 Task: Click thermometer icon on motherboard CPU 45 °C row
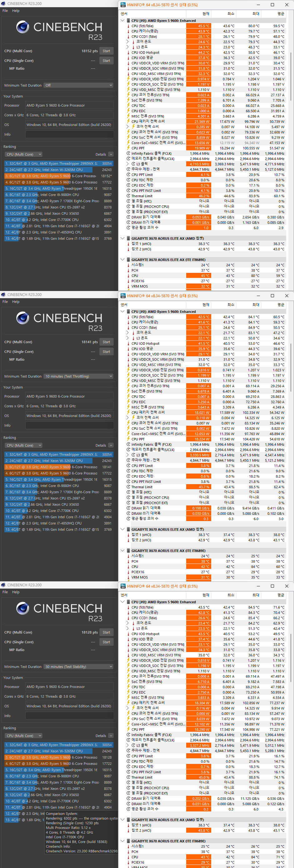[x=128, y=276]
